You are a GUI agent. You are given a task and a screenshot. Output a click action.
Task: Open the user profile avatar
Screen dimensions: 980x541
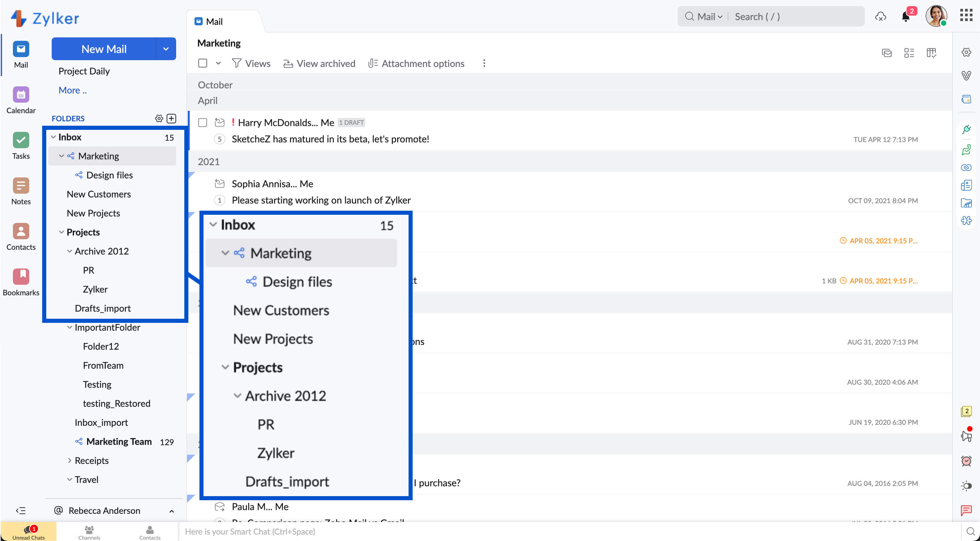tap(936, 16)
